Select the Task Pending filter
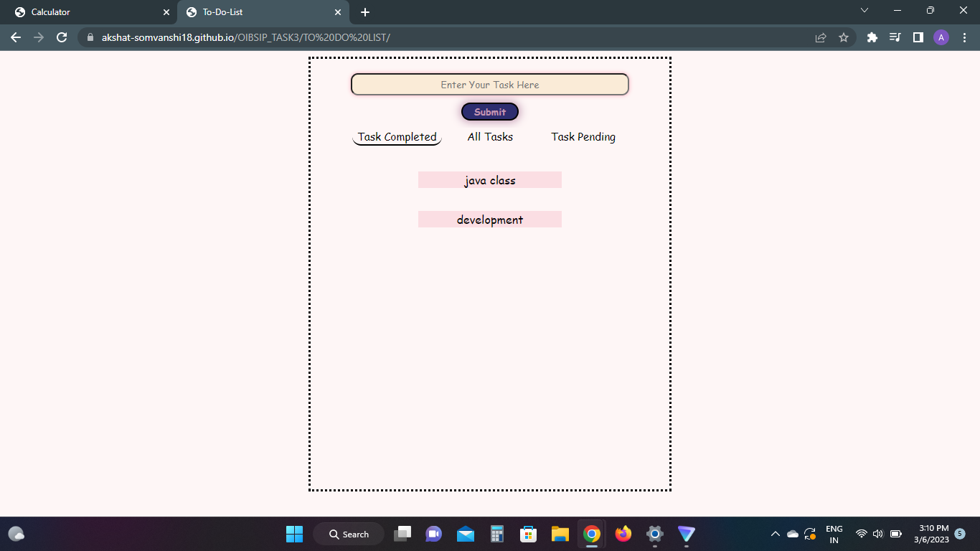The height and width of the screenshot is (551, 980). pos(583,136)
